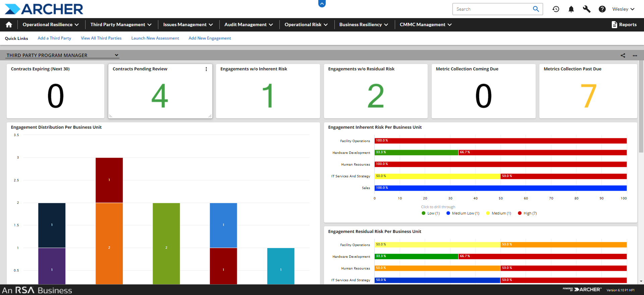Viewport: 644px width, 295px height.
Task: Open the wrench administration icon
Action: click(x=587, y=9)
